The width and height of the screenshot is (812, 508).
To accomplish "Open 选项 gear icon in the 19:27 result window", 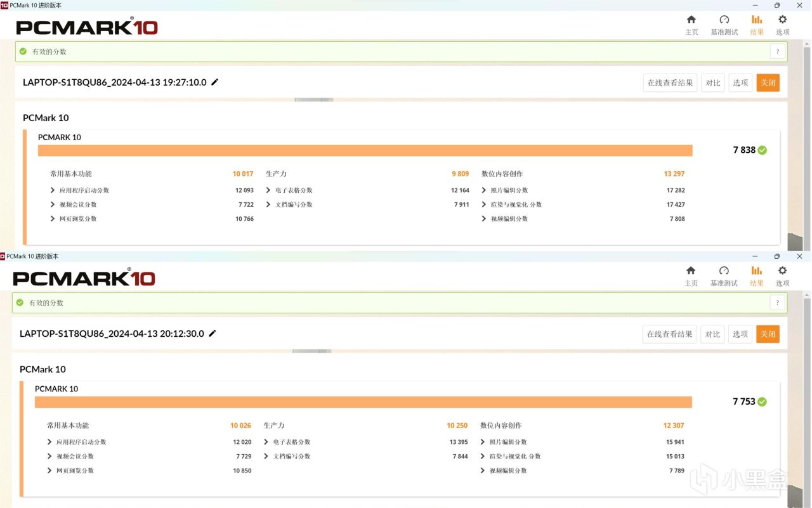I will click(x=783, y=20).
